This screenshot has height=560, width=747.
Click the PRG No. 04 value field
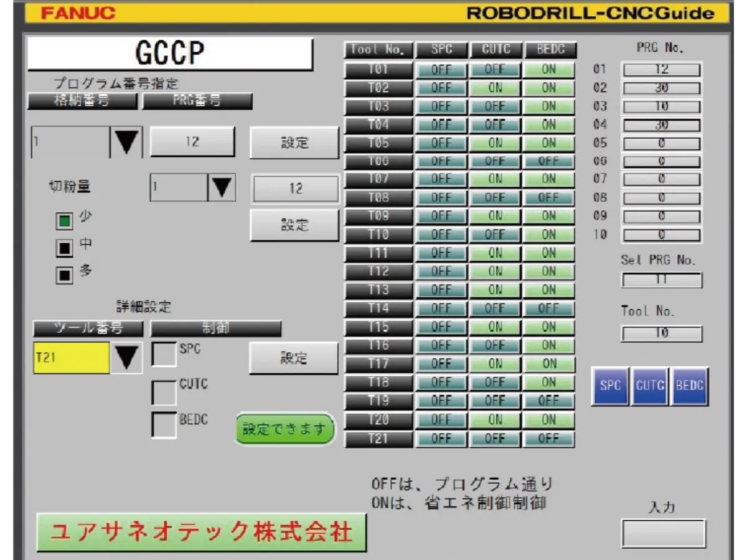(x=662, y=125)
